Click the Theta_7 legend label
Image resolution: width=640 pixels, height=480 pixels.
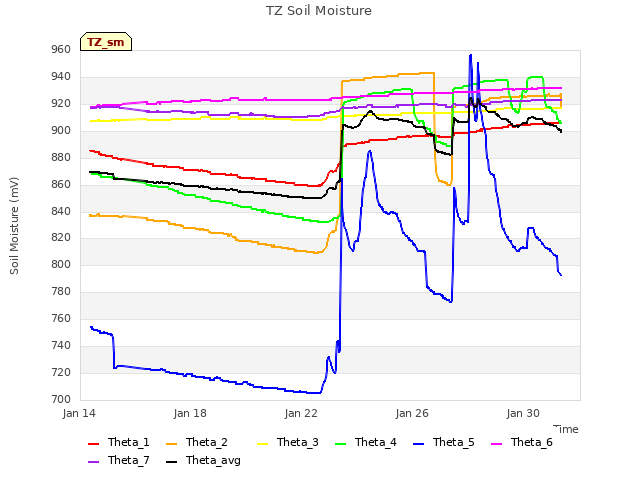point(129,460)
